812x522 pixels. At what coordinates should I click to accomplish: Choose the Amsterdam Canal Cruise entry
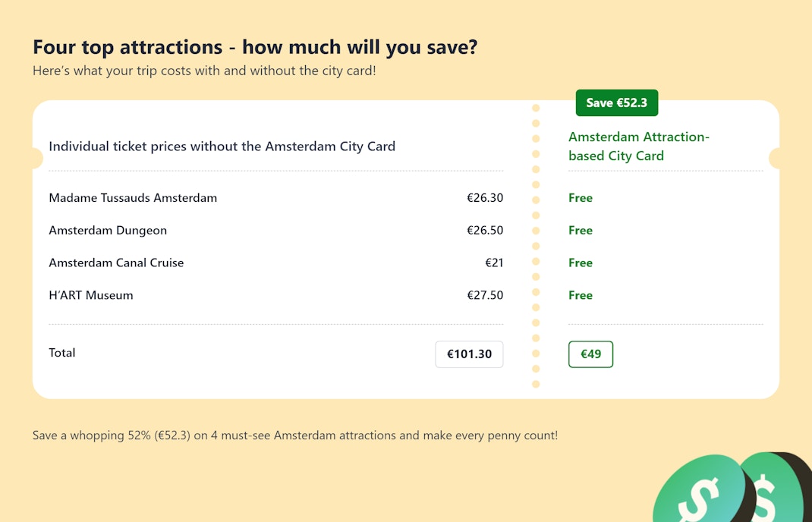[116, 263]
